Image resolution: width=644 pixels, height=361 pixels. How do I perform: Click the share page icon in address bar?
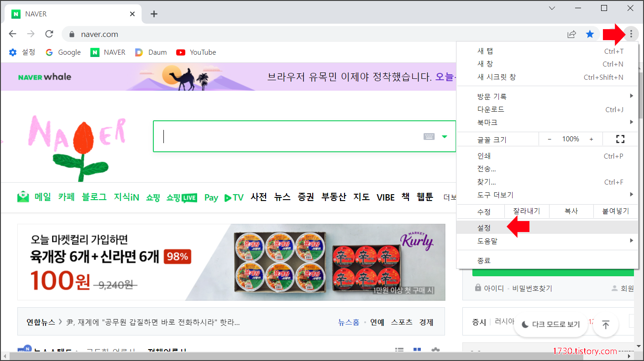click(571, 34)
